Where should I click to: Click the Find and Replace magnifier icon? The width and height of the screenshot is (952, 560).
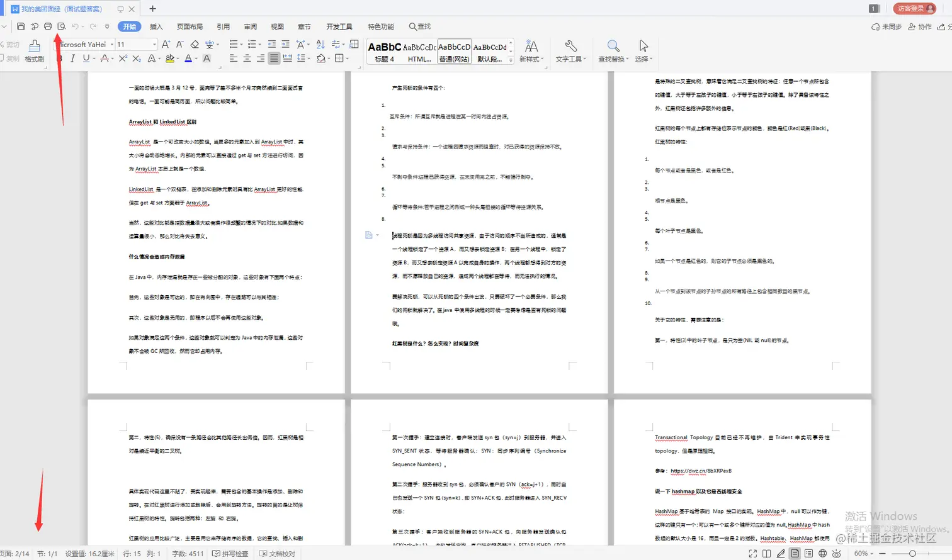click(613, 46)
